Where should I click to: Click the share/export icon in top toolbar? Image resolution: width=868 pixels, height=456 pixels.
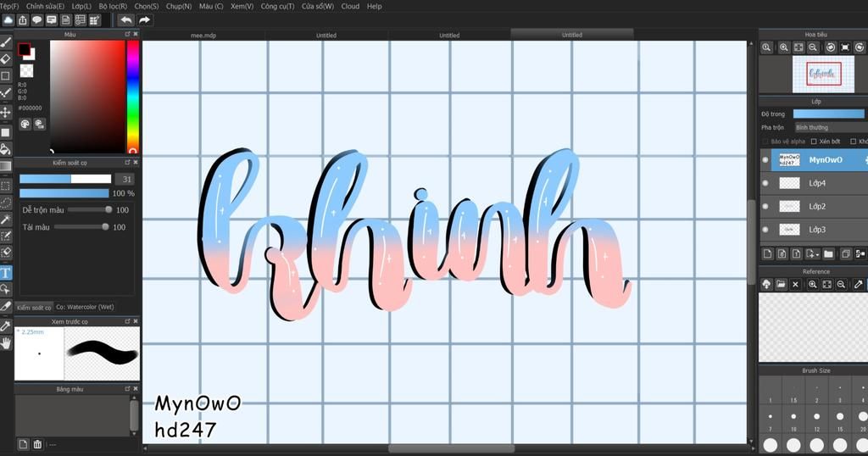point(23,20)
